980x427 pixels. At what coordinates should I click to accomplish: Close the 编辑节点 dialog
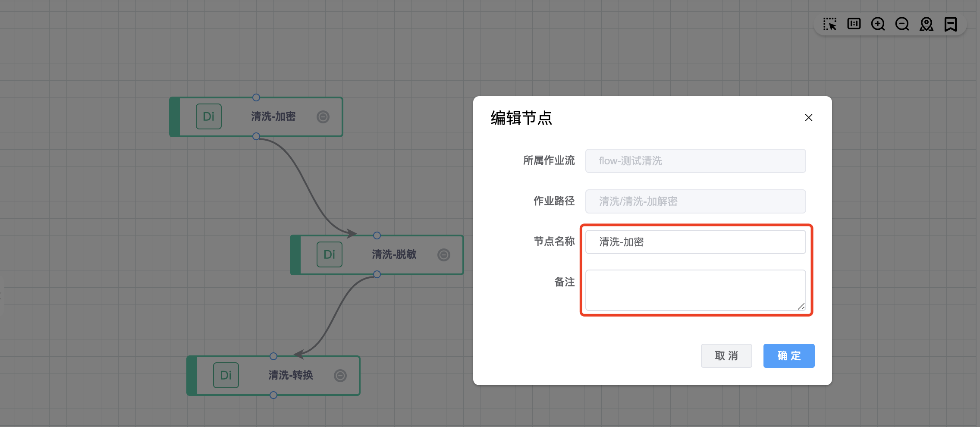coord(809,118)
